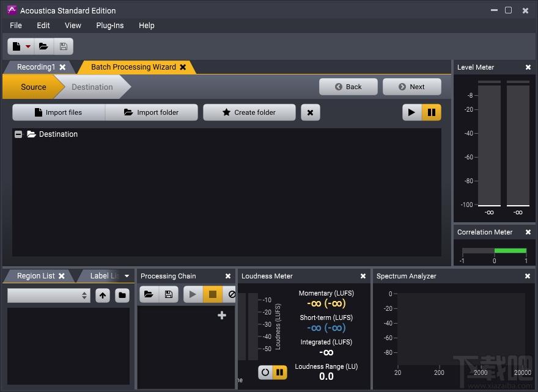This screenshot has width=538, height=392.
Task: Click the correlation meter bar
Action: 494,251
